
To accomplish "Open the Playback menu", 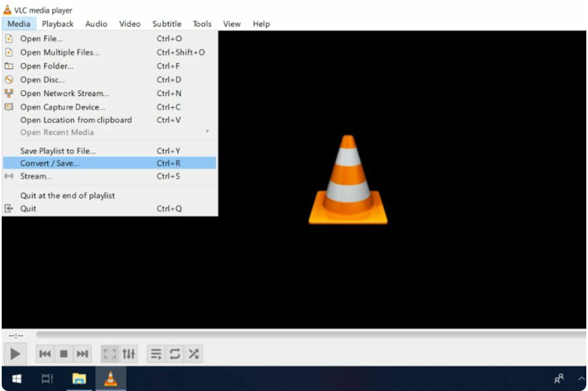I will point(58,24).
